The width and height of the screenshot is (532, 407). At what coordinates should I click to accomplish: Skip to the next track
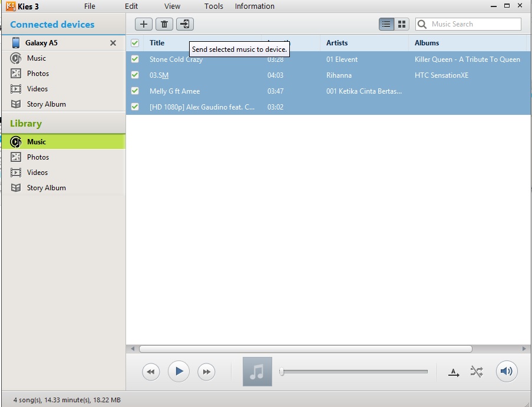point(206,372)
